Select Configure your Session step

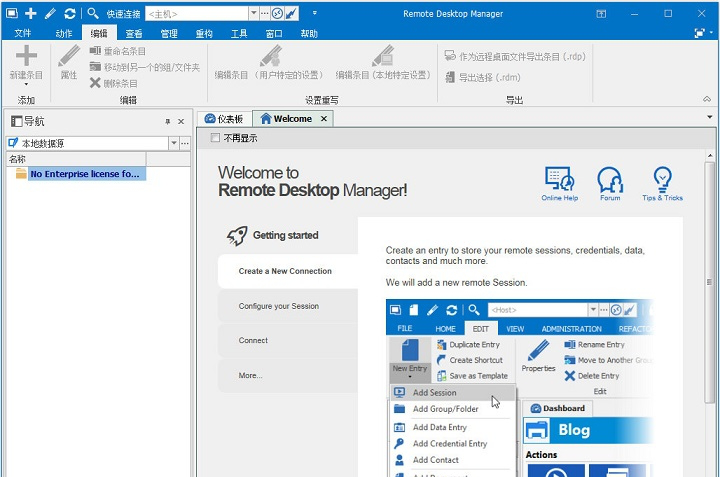pos(288,306)
